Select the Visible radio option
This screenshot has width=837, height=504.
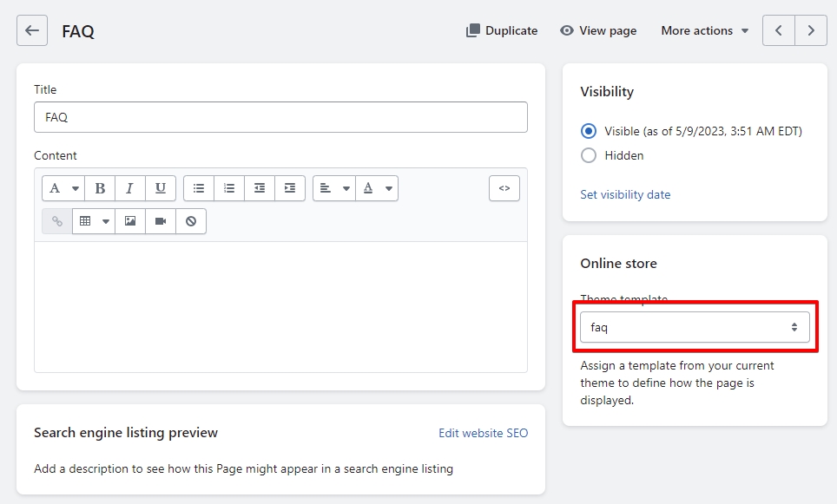coord(589,132)
